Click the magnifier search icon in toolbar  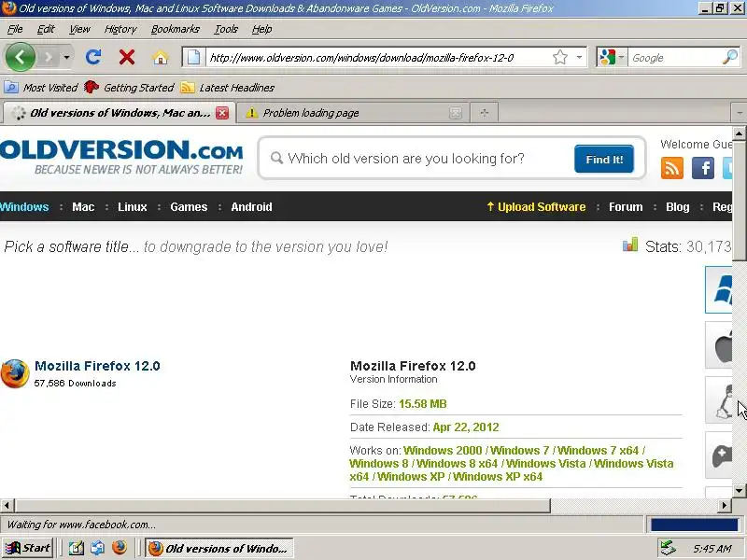[730, 58]
